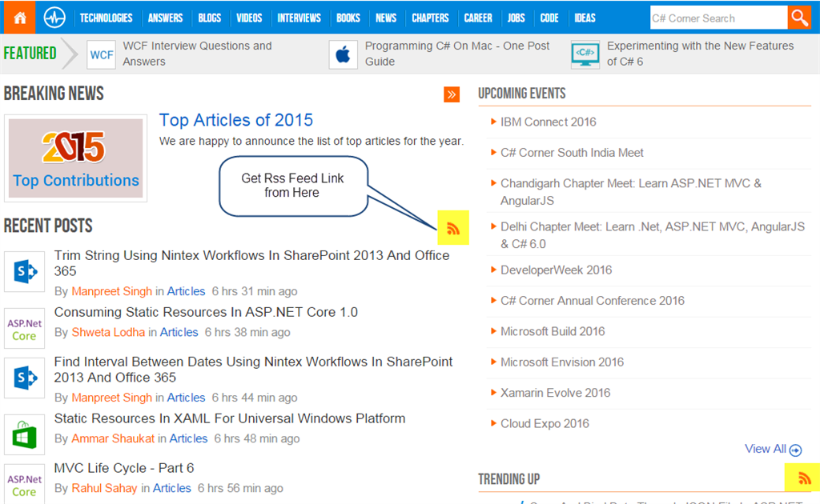
Task: Click the Breaking News orange arrow icon
Action: 452,94
